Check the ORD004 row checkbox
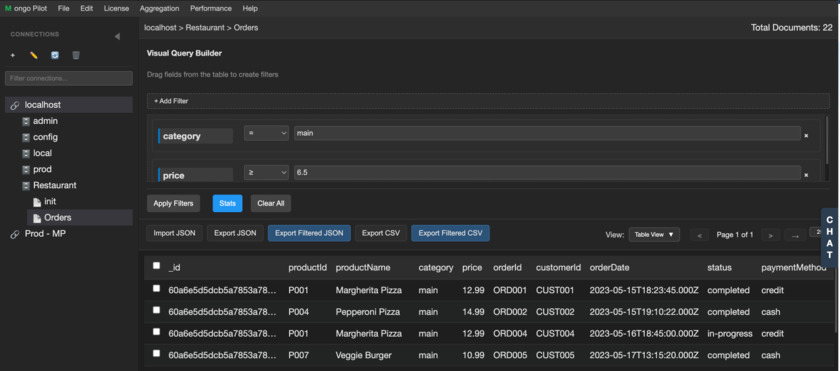The image size is (840, 371). coord(156,331)
